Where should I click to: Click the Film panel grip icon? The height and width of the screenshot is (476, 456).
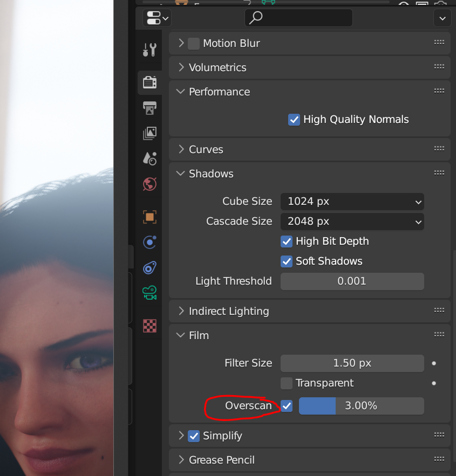point(439,335)
